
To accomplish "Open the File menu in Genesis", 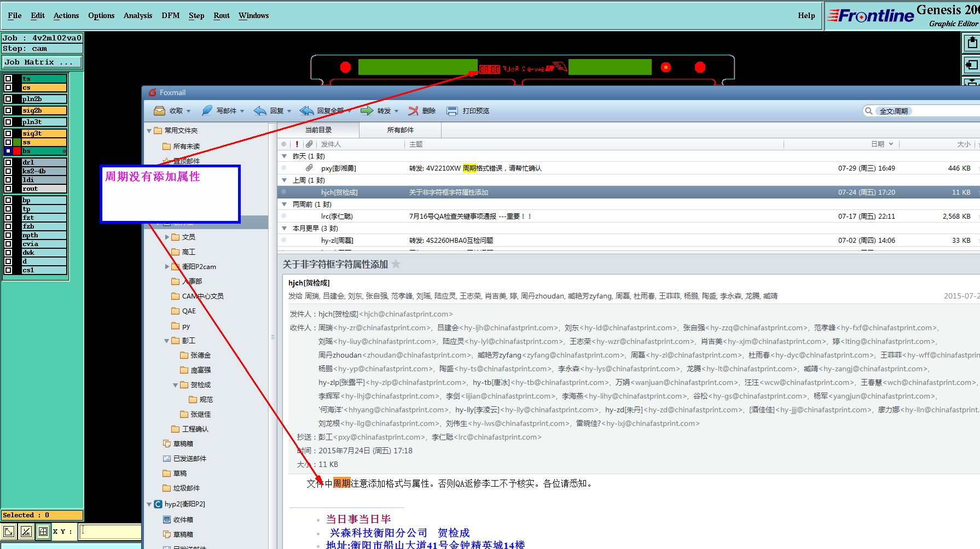I will tap(15, 15).
